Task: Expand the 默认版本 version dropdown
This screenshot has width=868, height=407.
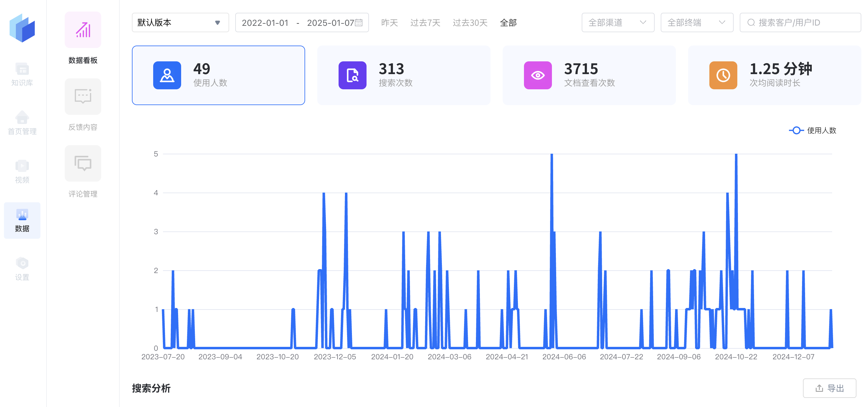Action: tap(180, 22)
